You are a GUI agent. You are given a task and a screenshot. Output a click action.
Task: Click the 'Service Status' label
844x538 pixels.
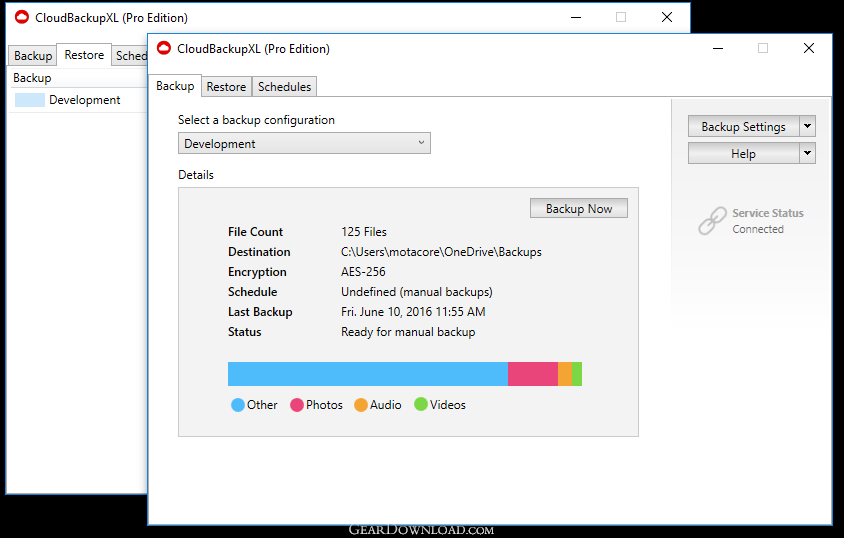(768, 213)
